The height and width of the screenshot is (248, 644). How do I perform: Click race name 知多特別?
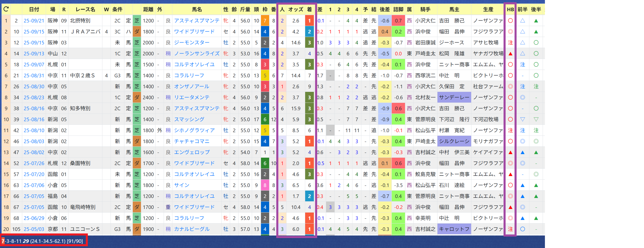[x=80, y=108]
